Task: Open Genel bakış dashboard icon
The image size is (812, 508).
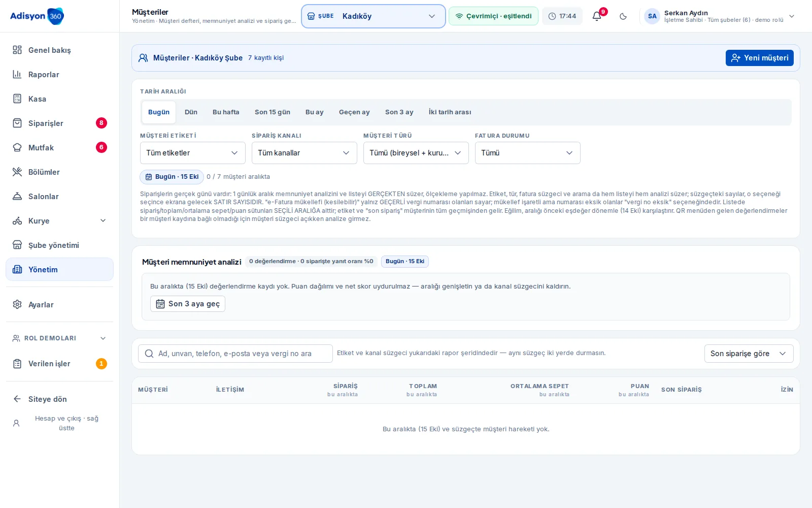Action: tap(17, 50)
